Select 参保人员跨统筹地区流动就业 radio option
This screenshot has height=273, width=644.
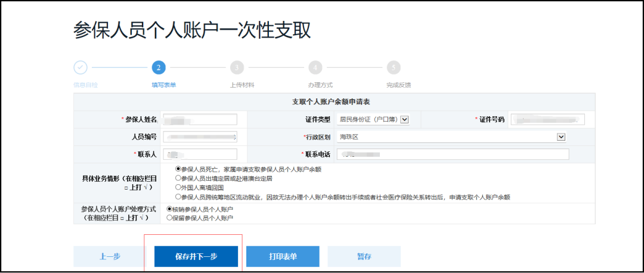tap(178, 196)
